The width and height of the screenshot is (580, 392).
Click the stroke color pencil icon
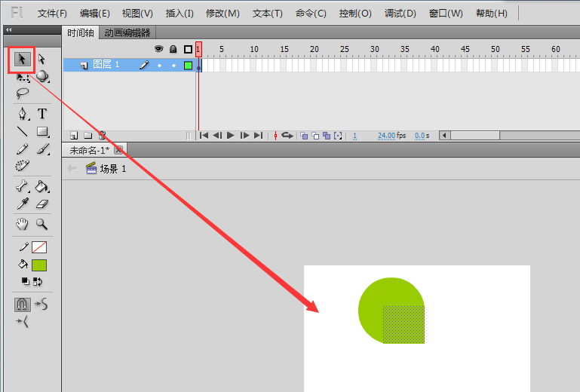pyautogui.click(x=23, y=247)
